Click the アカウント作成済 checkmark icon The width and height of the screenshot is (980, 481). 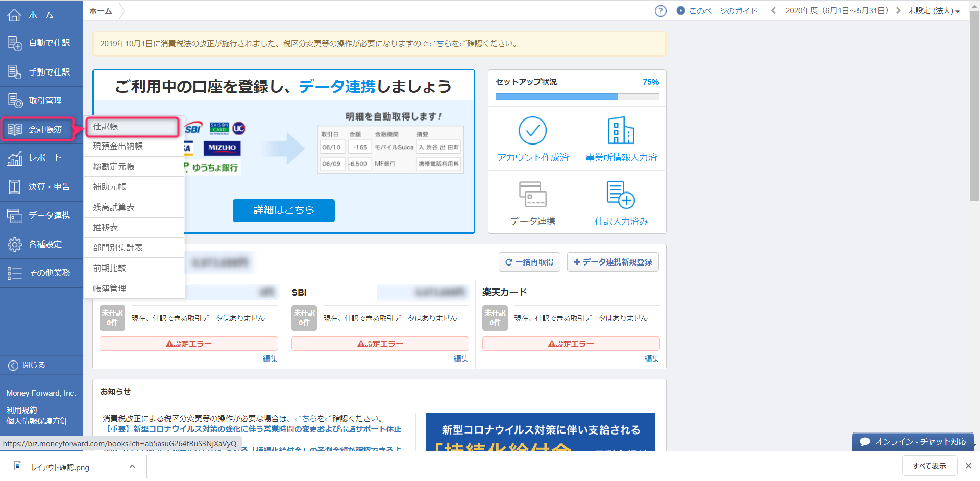(x=532, y=131)
